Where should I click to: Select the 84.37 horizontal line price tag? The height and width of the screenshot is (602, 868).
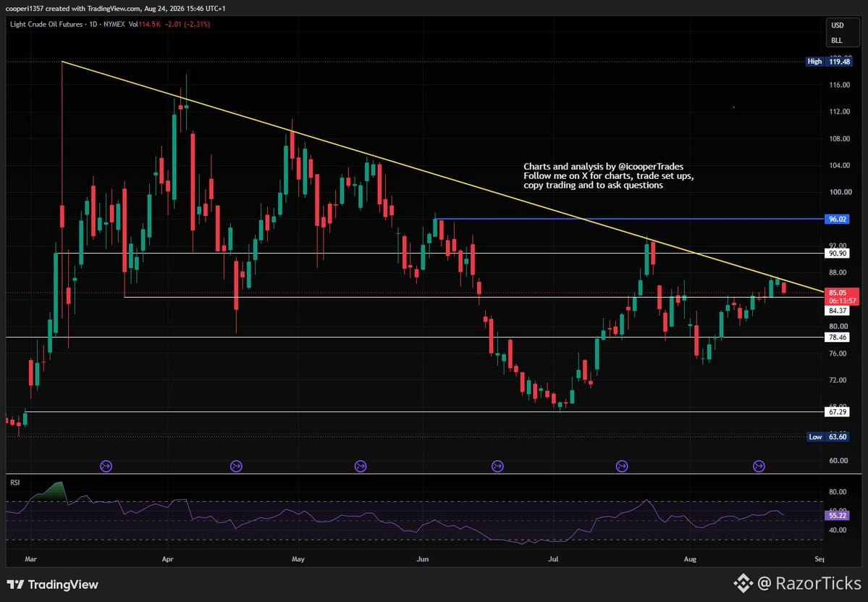pyautogui.click(x=838, y=311)
